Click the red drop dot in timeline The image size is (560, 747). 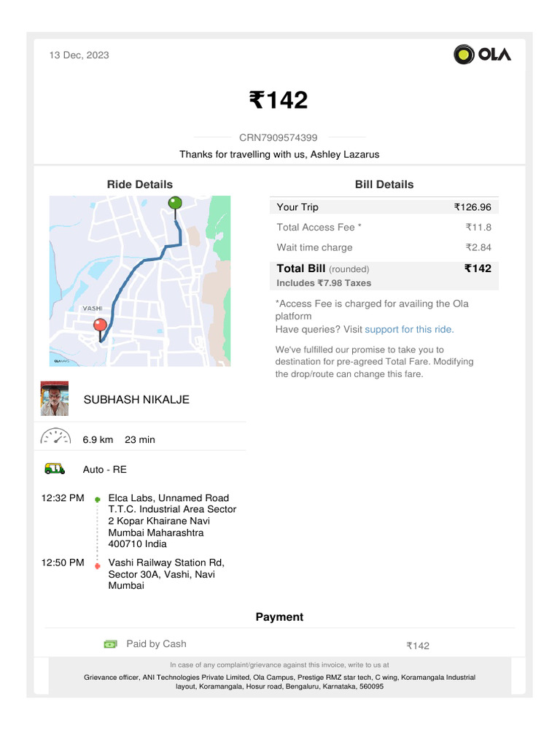(x=97, y=565)
